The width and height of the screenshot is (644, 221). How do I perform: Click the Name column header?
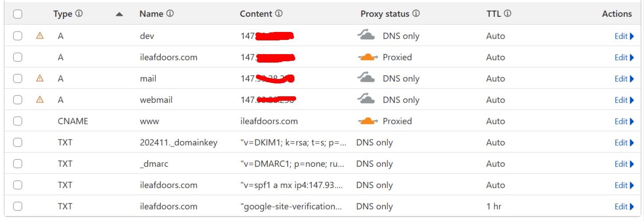[151, 14]
